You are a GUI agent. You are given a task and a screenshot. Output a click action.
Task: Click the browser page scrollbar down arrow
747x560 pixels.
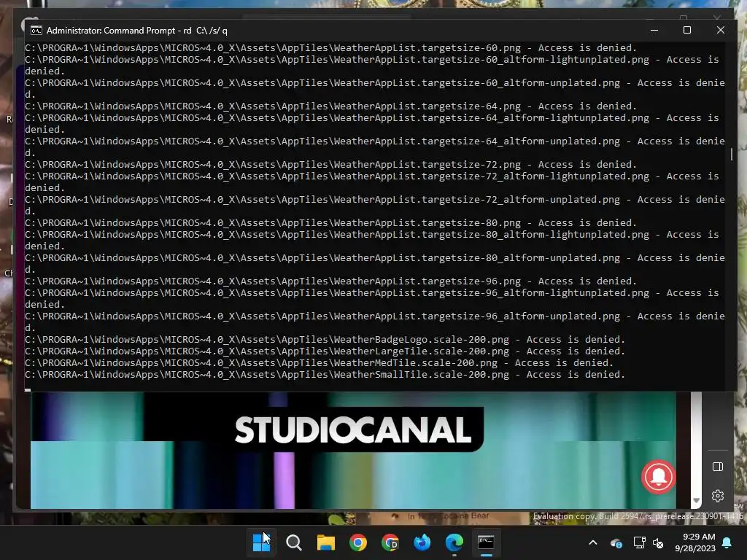(x=696, y=500)
